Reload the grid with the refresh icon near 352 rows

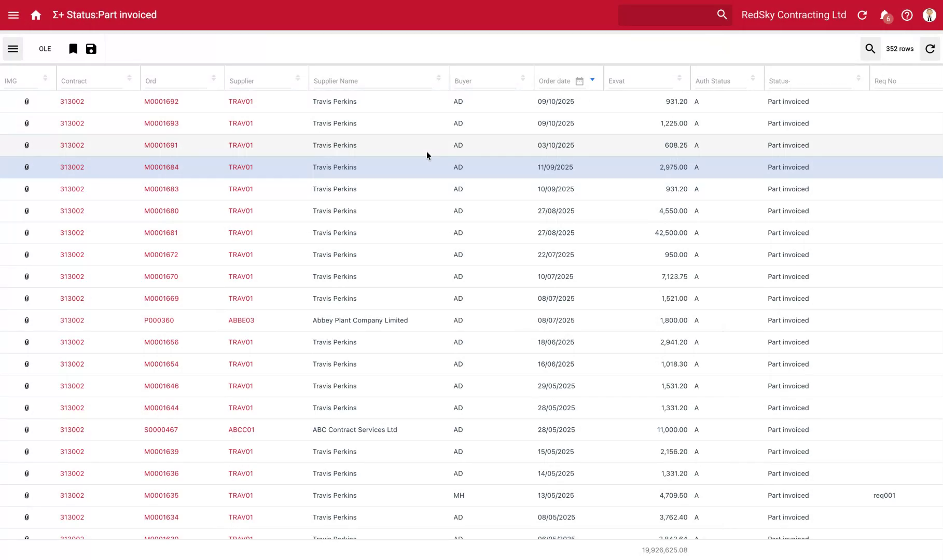click(x=930, y=48)
